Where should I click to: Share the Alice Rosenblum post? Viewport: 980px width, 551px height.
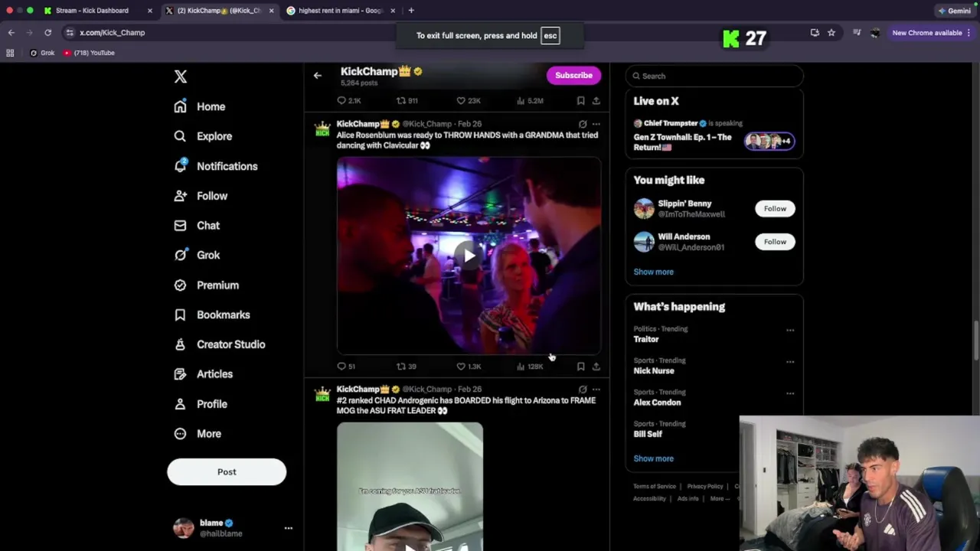pos(596,367)
